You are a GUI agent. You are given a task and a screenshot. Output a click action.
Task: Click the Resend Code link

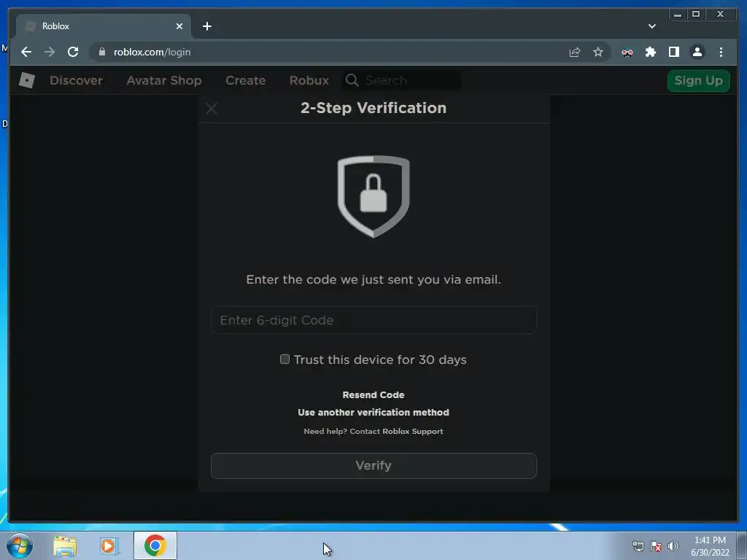pyautogui.click(x=373, y=394)
